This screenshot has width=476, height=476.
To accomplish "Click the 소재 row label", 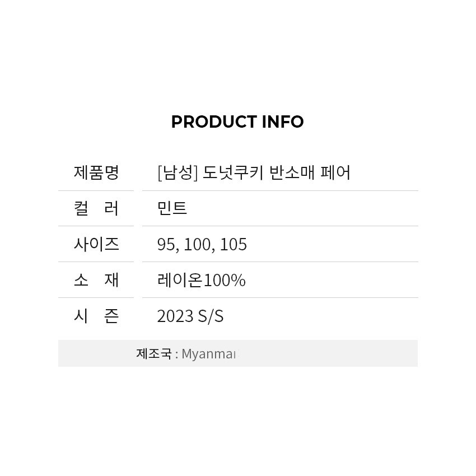I will (96, 280).
